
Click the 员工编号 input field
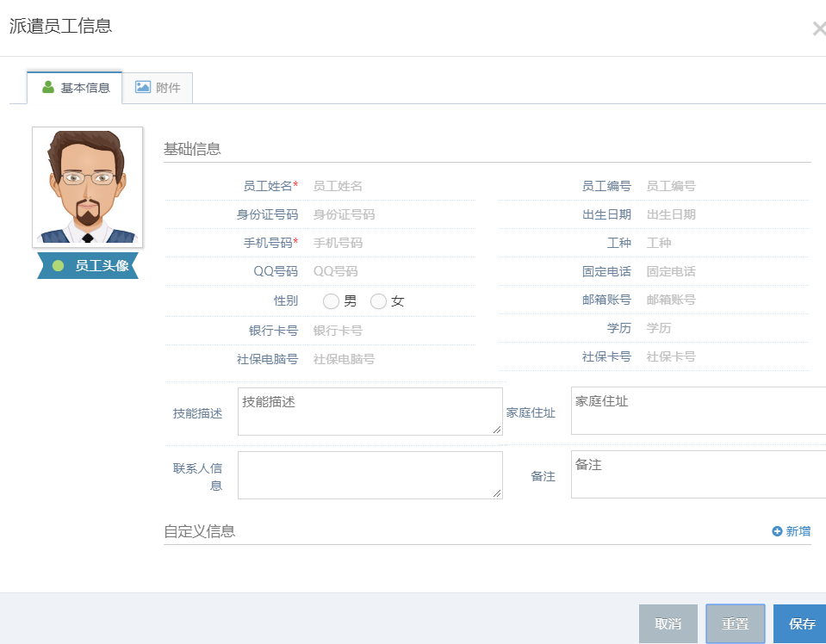click(725, 186)
